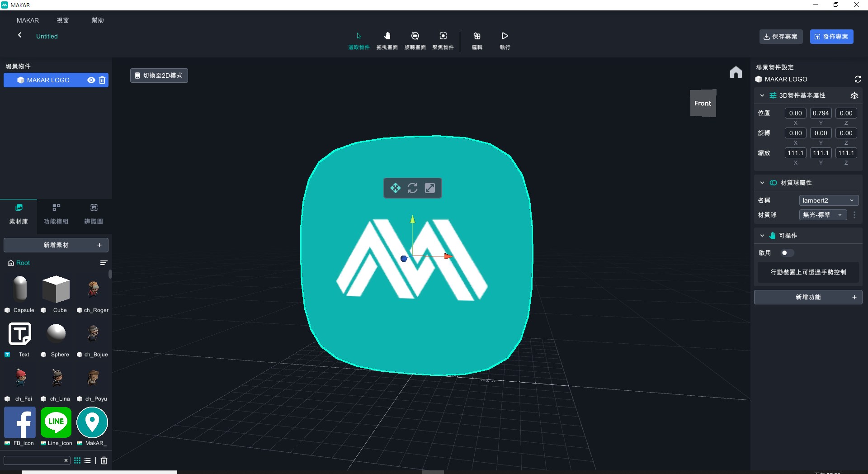Screen dimensions: 868x474
Task: Open the window menu
Action: coord(63,20)
